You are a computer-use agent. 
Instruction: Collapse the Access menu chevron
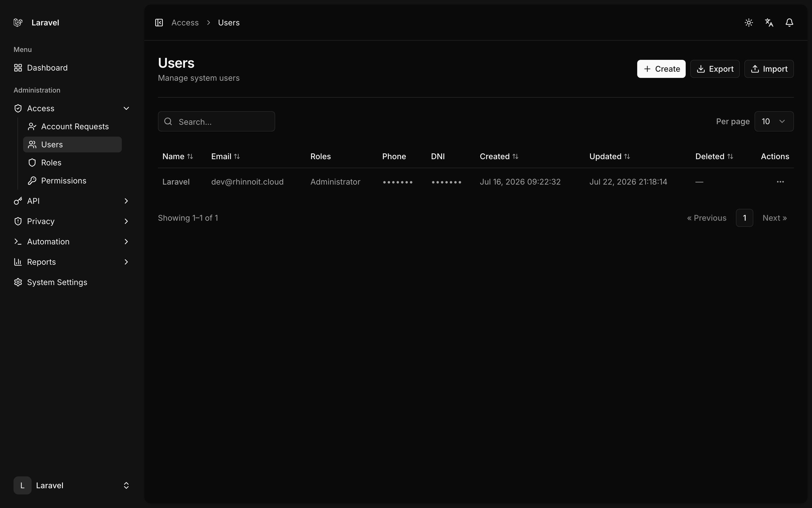coord(126,108)
